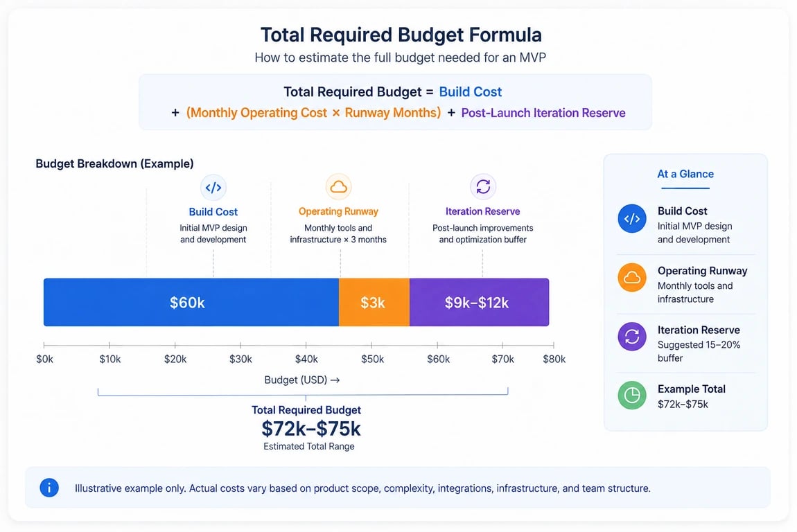
Task: Click the purple refresh icon in At a Glance
Action: pyautogui.click(x=632, y=337)
